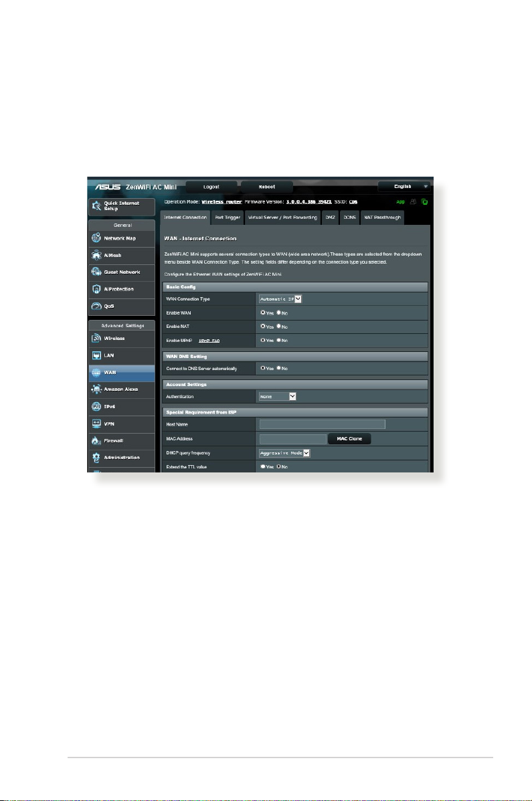Image resolution: width=532 pixels, height=801 pixels.
Task: Click the 'WAN DNS Setting' section header text
Action: pos(187,357)
